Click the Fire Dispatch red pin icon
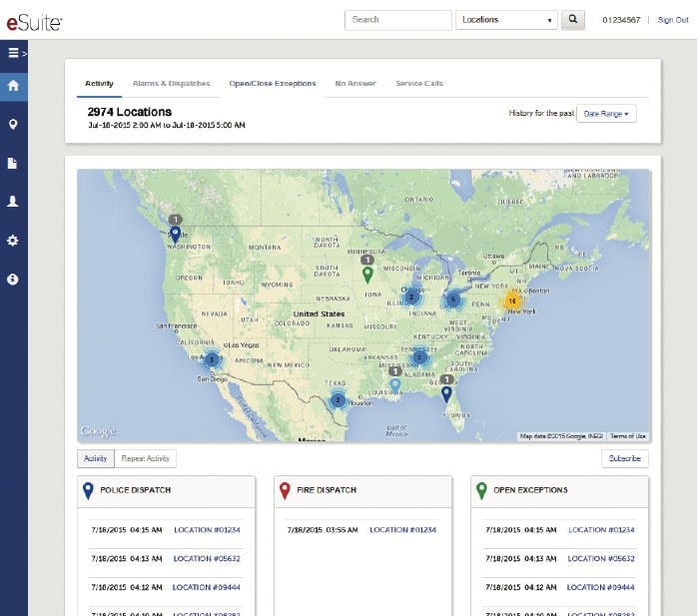Image resolution: width=697 pixels, height=616 pixels. (285, 490)
